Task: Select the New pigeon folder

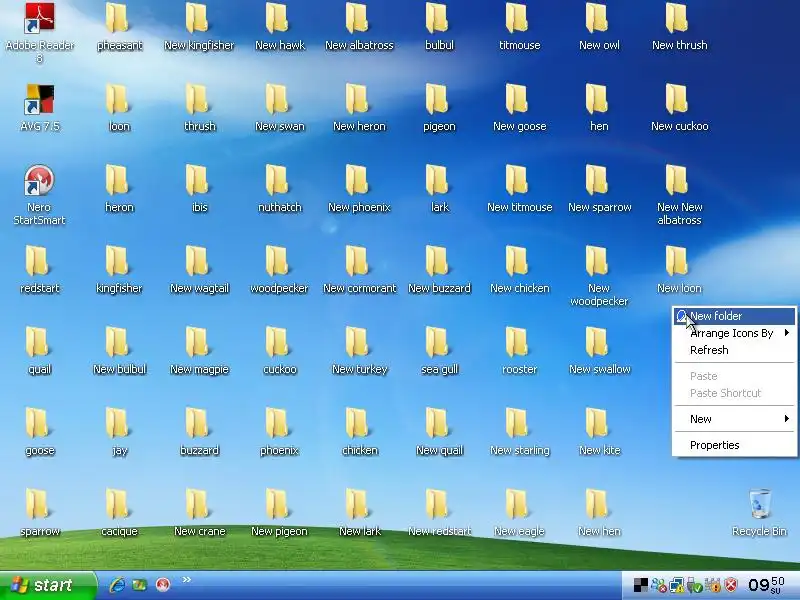Action: [279, 513]
